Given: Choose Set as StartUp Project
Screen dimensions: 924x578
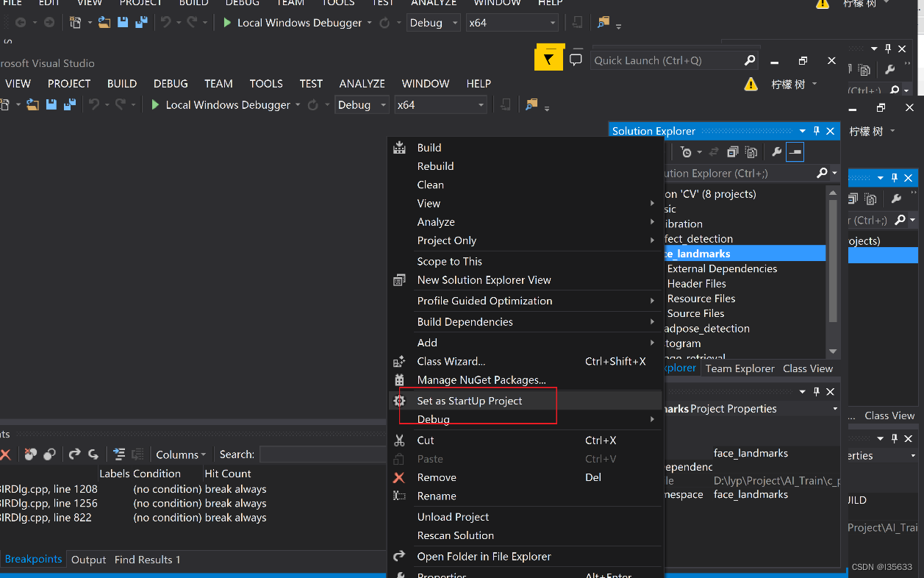Looking at the screenshot, I should [469, 401].
